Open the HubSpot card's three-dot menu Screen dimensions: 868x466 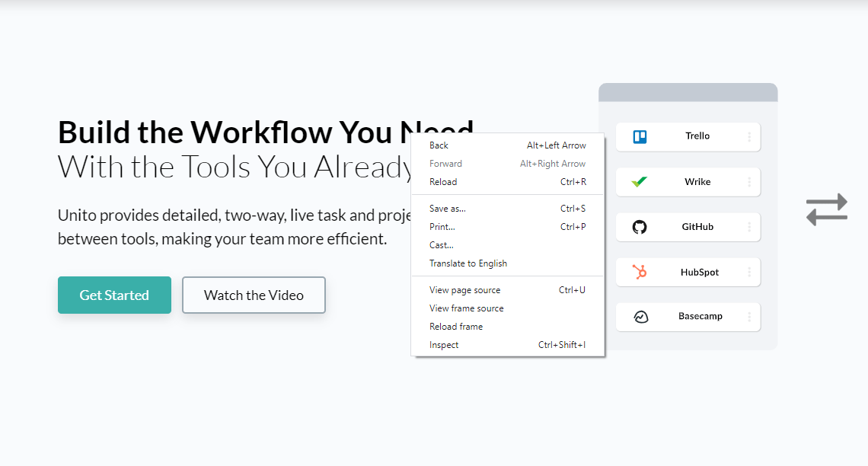tap(749, 272)
